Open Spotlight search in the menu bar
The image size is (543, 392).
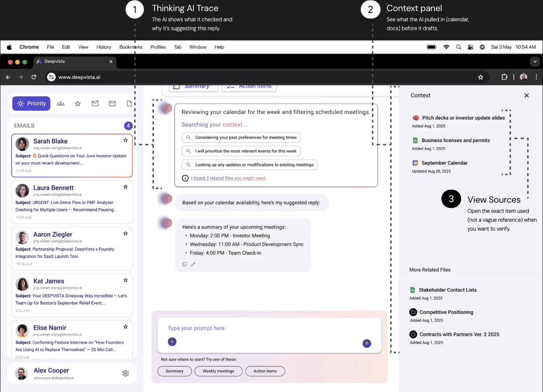pyautogui.click(x=459, y=47)
